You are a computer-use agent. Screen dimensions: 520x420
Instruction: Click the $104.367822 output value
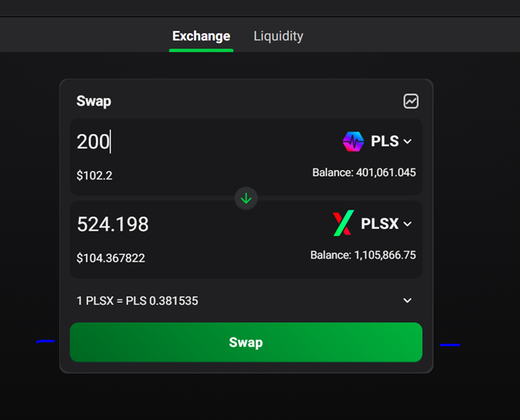[111, 258]
